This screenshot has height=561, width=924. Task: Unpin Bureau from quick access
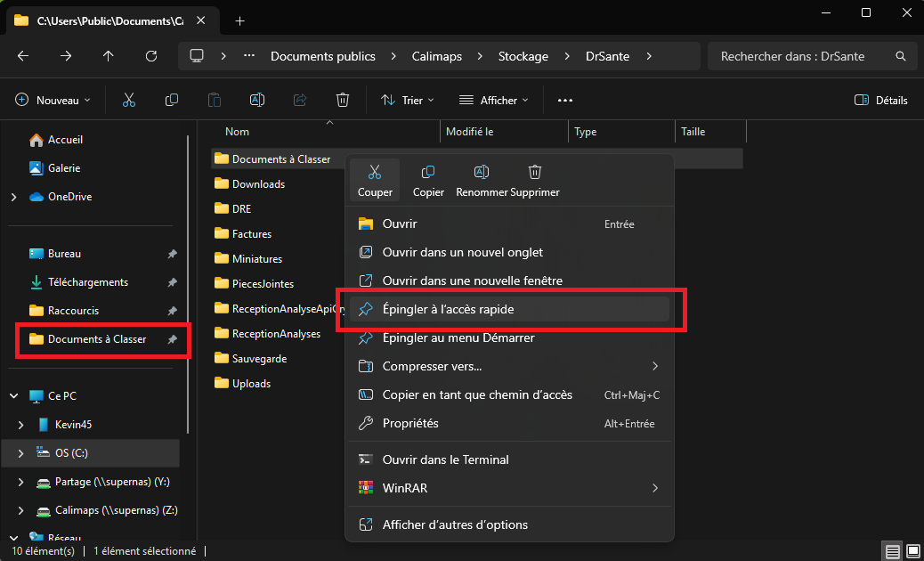click(x=173, y=254)
